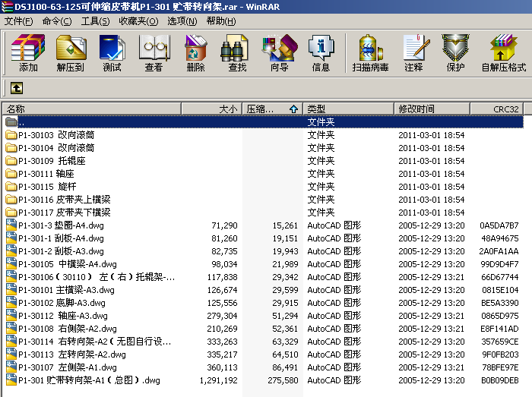This screenshot has width=532, height=397.
Task: Start the 向导 (Wizard) tool
Action: pyautogui.click(x=279, y=52)
